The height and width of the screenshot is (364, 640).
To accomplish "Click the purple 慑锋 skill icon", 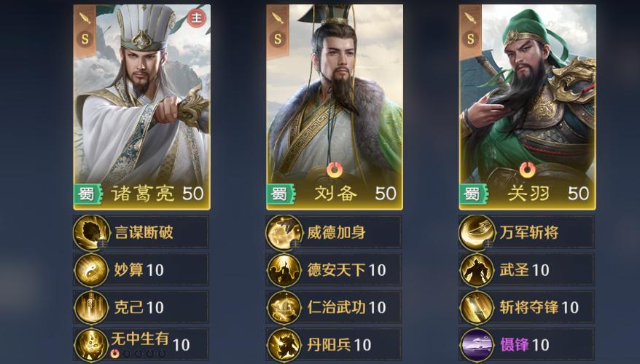I will pos(477,345).
